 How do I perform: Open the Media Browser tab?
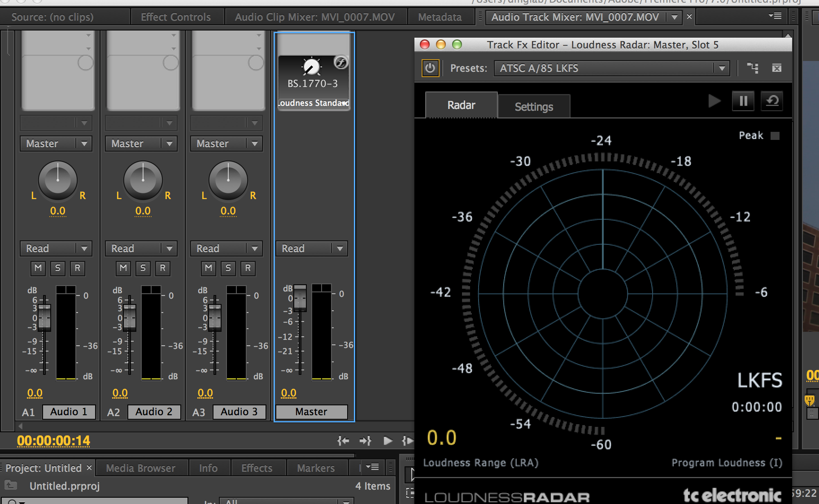pyautogui.click(x=141, y=468)
